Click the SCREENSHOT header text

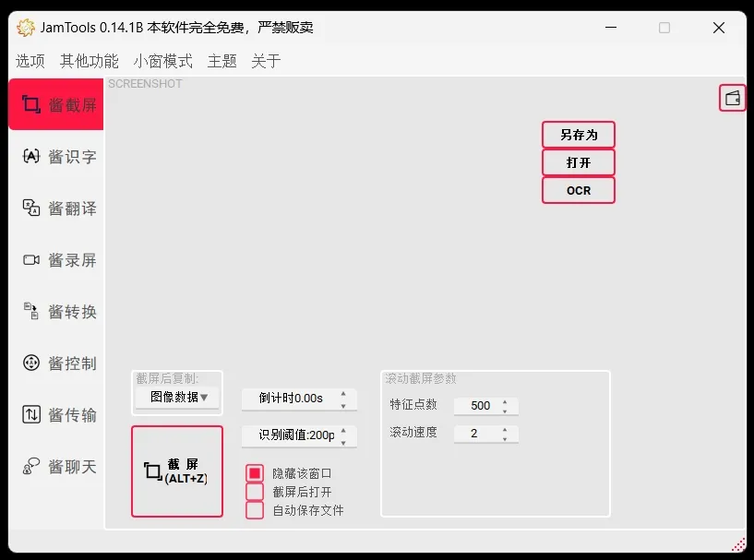coord(145,84)
